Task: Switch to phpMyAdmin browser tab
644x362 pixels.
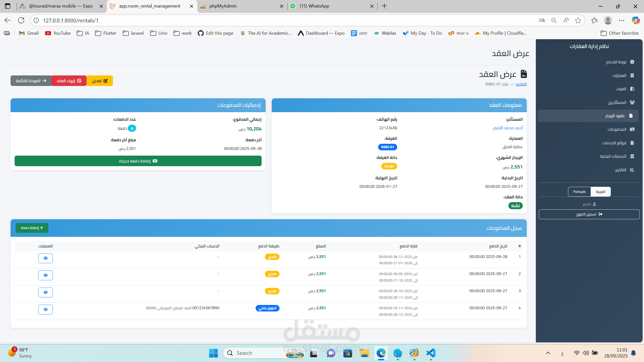Action: tap(223, 6)
